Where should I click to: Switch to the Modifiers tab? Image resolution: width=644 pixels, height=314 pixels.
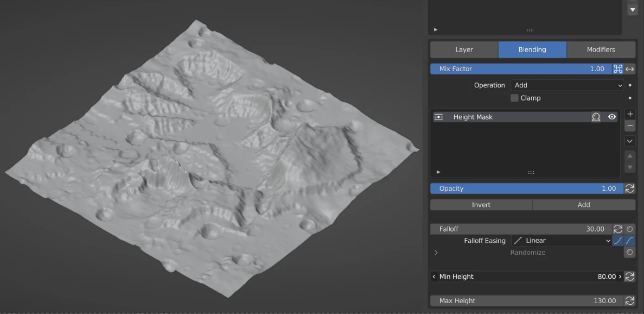tap(601, 49)
